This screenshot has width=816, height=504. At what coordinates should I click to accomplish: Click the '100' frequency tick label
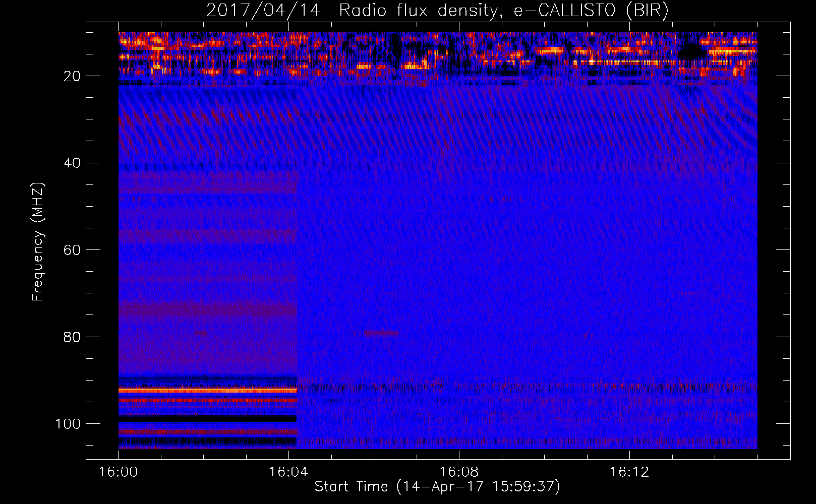68,424
